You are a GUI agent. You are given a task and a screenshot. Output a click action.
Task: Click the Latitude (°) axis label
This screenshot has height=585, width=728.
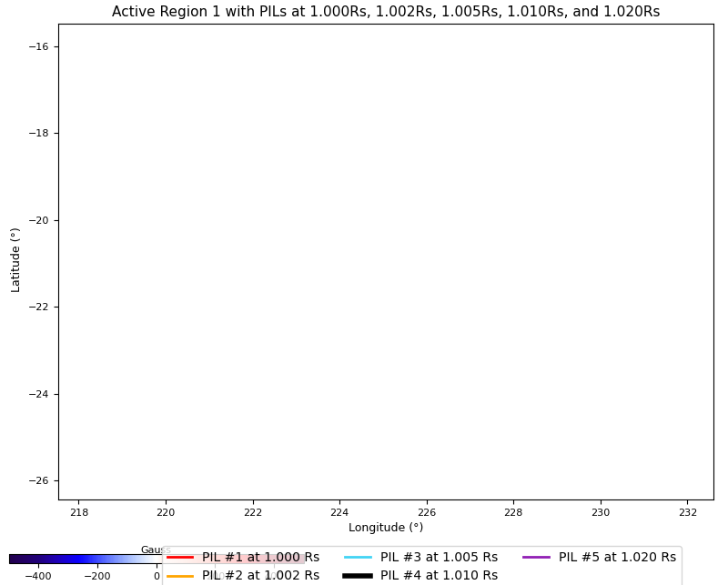[15, 260]
